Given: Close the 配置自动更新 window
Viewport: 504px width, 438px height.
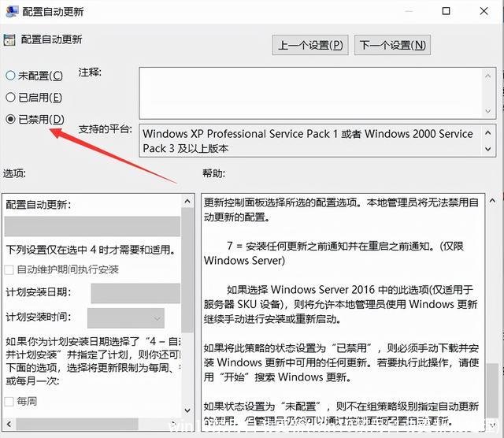Looking at the screenshot, I should tap(484, 11).
